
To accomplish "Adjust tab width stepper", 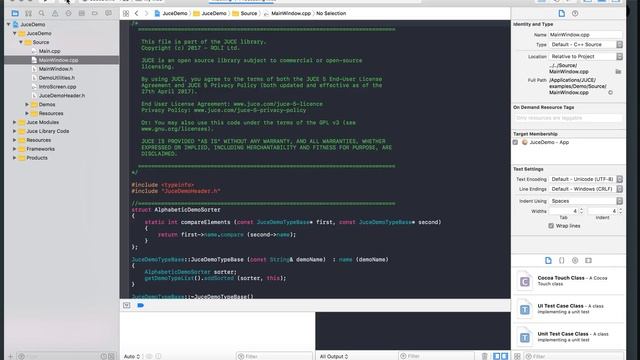I will point(582,211).
